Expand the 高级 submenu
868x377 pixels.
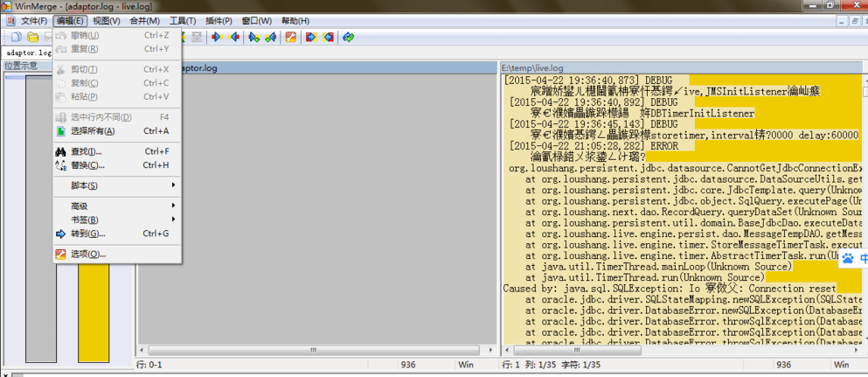(x=117, y=206)
